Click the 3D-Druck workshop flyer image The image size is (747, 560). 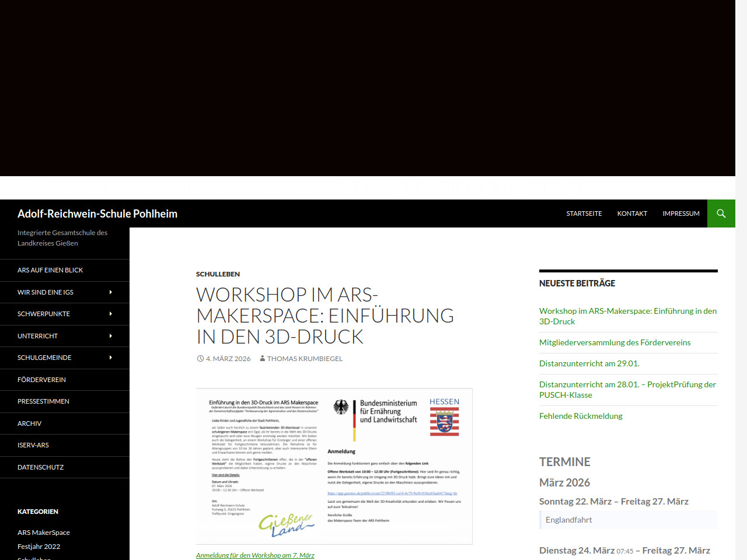click(x=334, y=466)
